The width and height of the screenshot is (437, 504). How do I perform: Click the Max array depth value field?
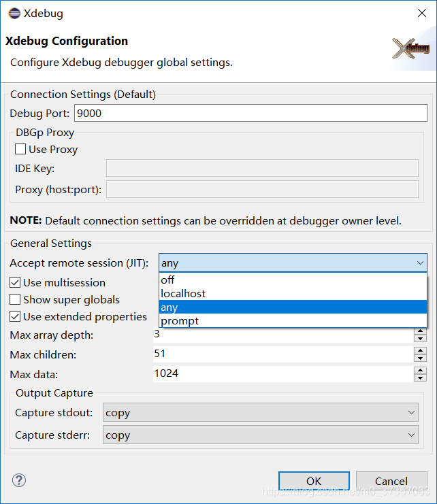(283, 335)
